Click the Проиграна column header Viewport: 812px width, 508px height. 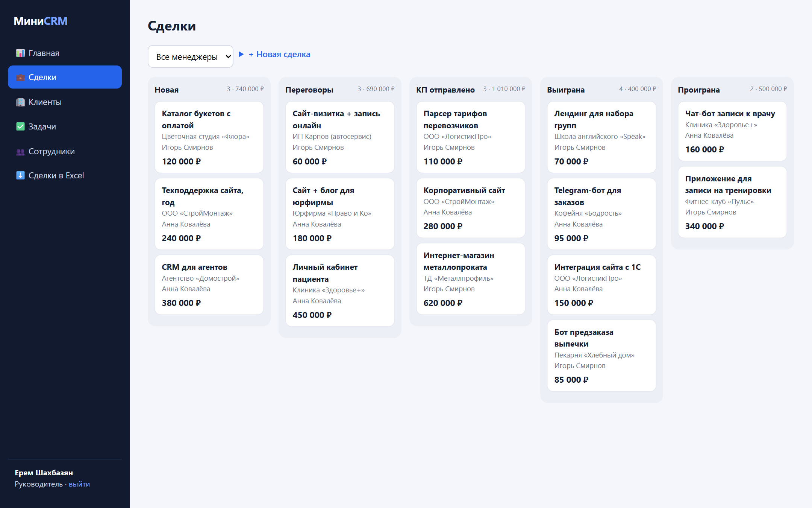(x=699, y=90)
